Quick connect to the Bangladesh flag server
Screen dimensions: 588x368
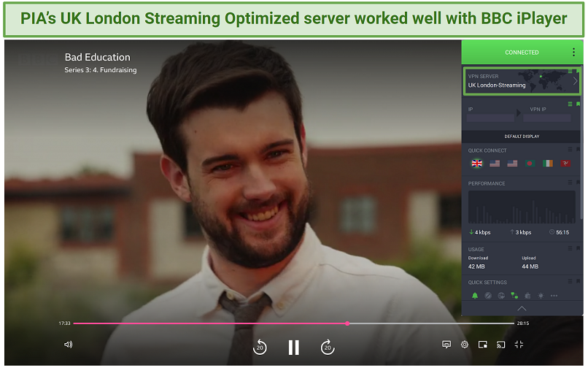pos(530,164)
